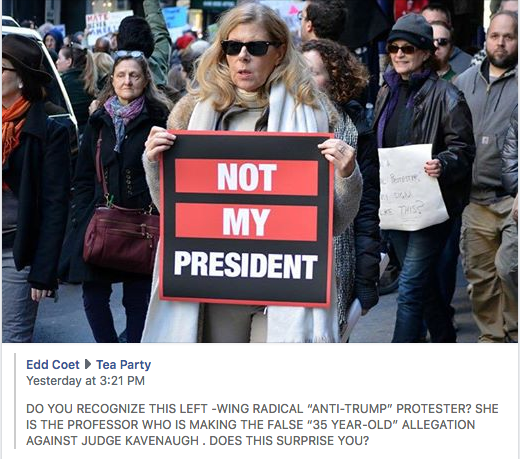Click the orange scarf on the left woman
The image size is (520, 459).
point(13,125)
